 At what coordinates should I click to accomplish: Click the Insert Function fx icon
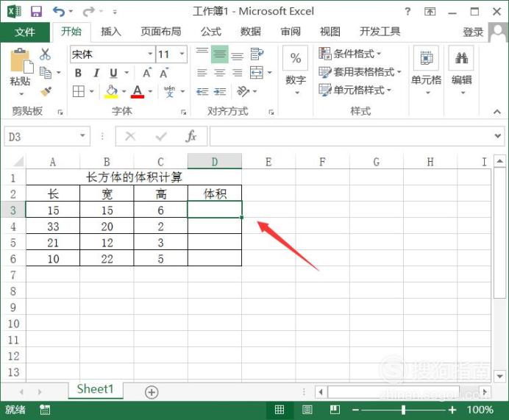click(191, 136)
